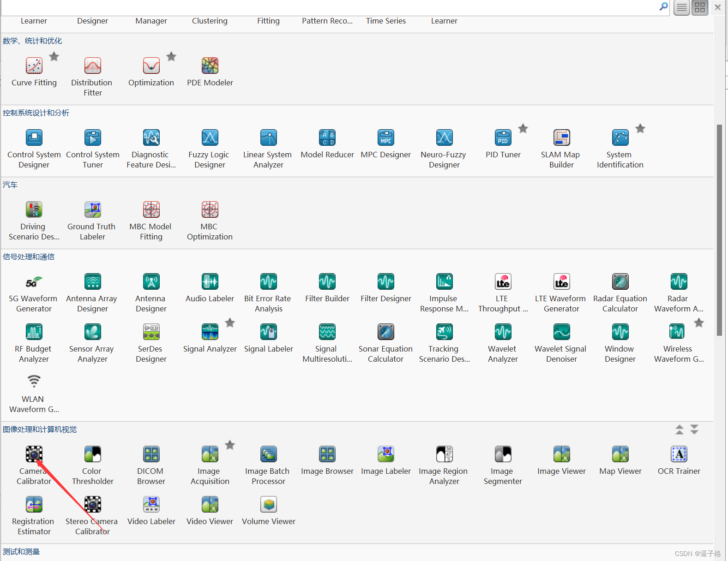Toggle the Image Acquisition favorite star

(x=230, y=445)
